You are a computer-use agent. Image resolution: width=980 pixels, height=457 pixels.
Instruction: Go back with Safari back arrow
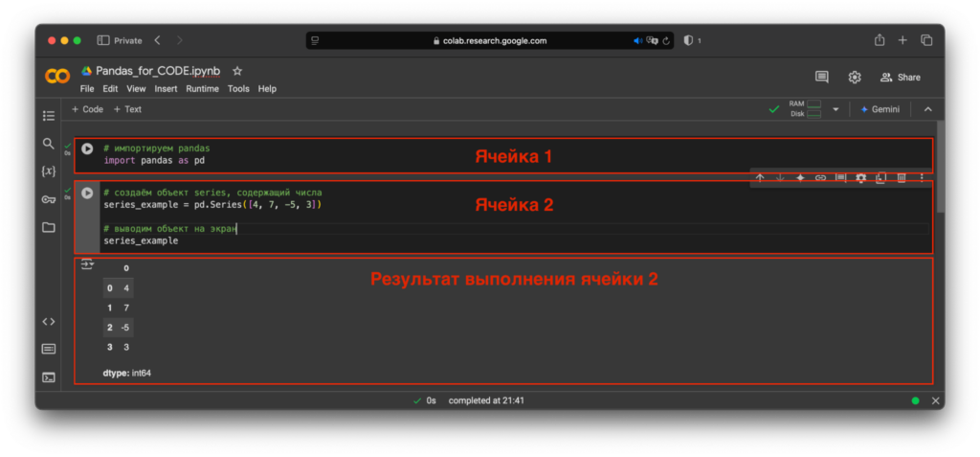[x=157, y=40]
